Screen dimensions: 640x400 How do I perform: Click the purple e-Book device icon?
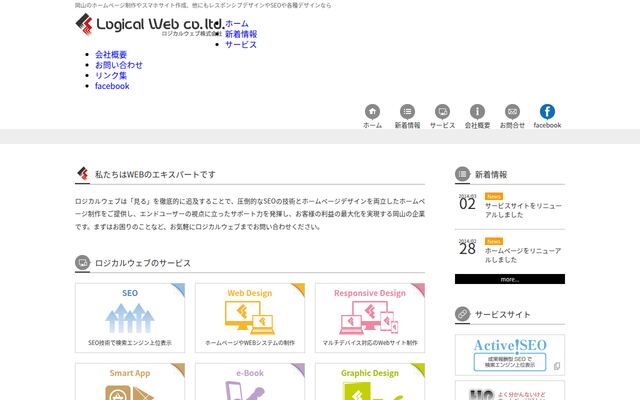coord(245,391)
